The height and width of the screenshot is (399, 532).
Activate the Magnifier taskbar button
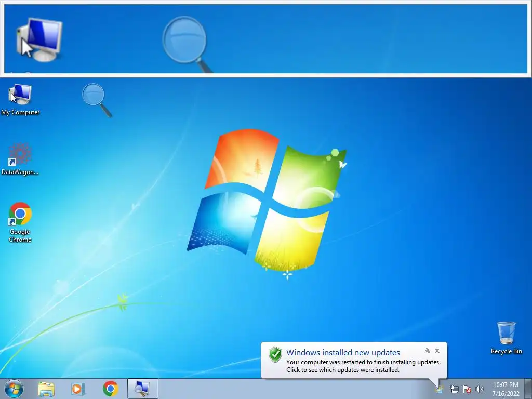coord(142,389)
